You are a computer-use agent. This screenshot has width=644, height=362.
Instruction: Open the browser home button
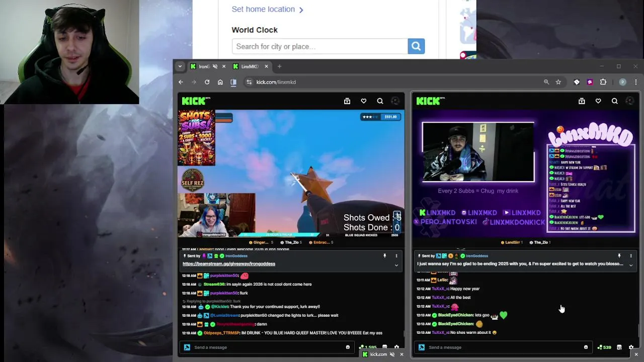(x=220, y=82)
